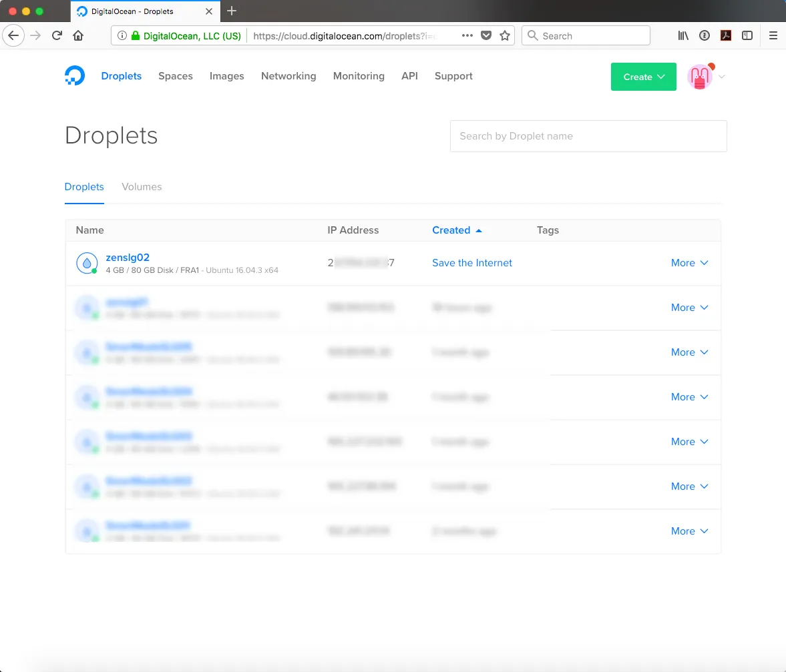Open the browser home page icon
Image resolution: width=786 pixels, height=672 pixels.
[x=78, y=35]
